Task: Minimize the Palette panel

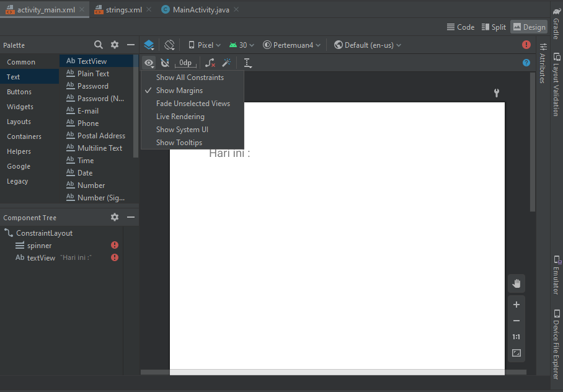Action: click(x=131, y=45)
